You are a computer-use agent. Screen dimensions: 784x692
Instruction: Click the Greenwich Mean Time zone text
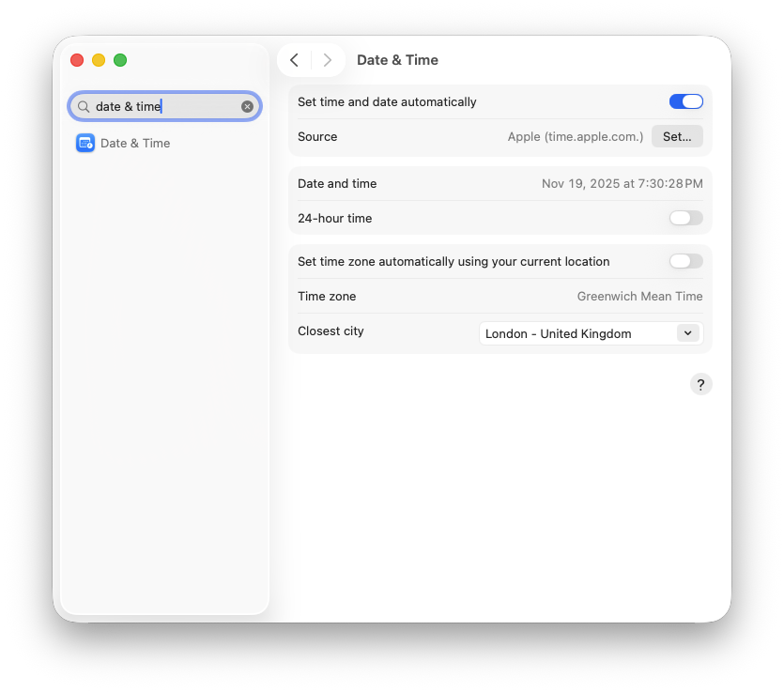point(639,296)
